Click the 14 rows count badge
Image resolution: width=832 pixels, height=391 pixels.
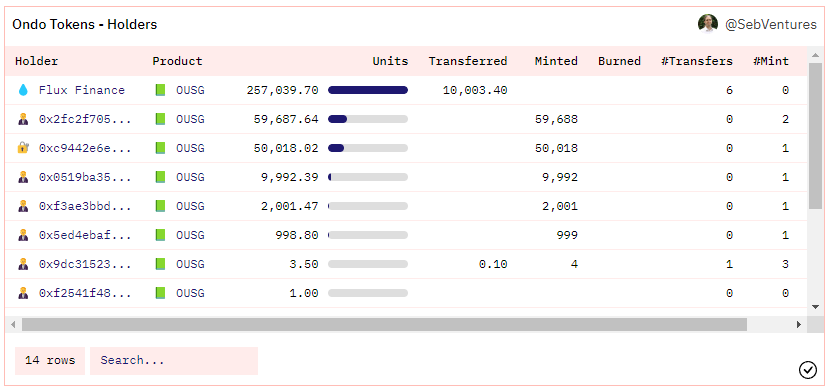click(50, 361)
